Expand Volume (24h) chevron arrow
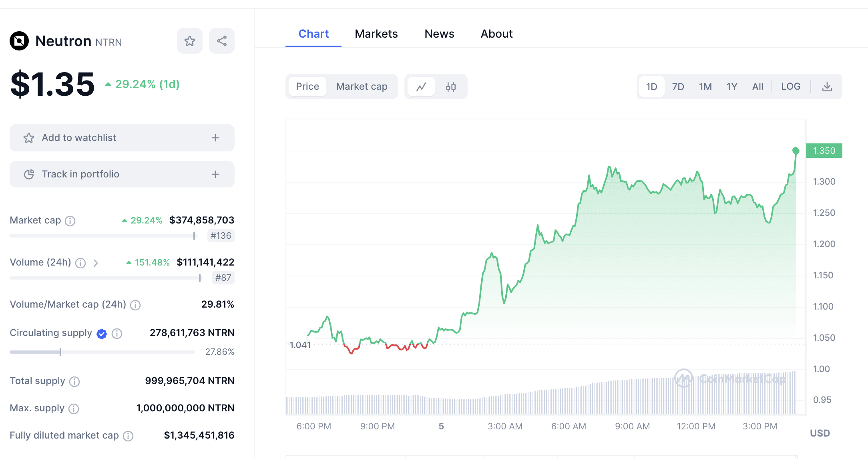The width and height of the screenshot is (868, 459). pos(96,263)
